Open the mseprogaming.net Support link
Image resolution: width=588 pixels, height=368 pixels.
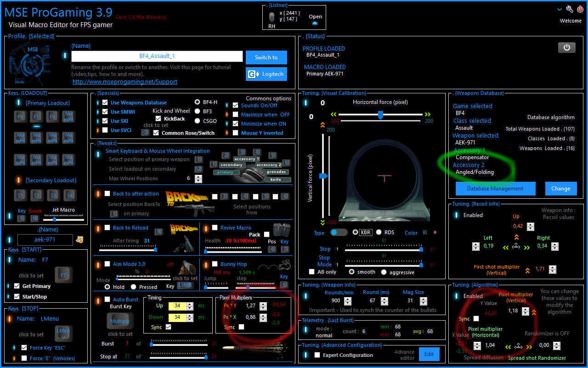point(125,82)
